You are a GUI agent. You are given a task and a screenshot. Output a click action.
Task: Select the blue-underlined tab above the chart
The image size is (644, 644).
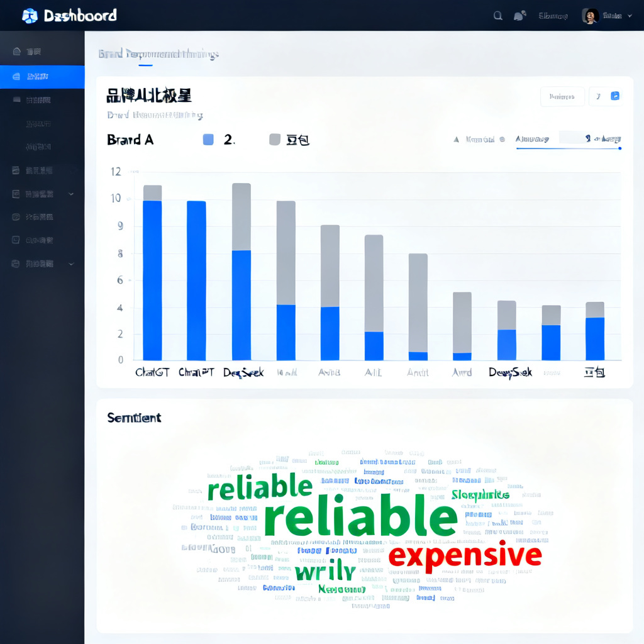pyautogui.click(x=532, y=139)
